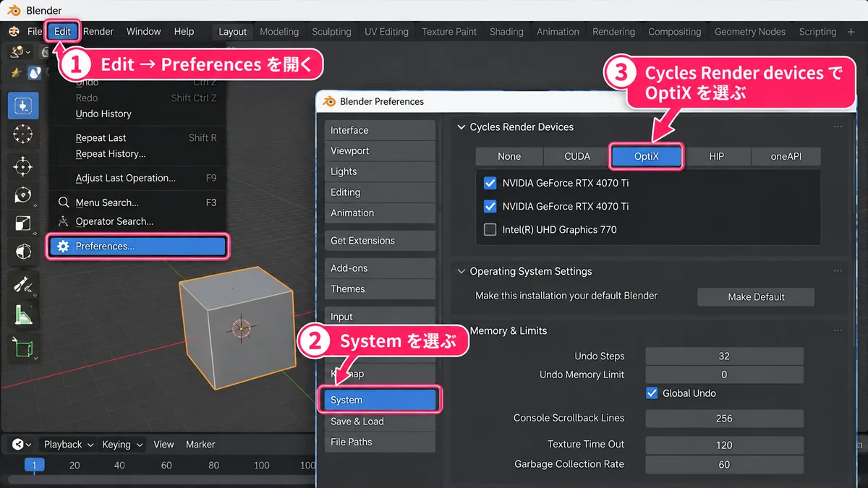Click the current frame marker 1

coord(34,465)
